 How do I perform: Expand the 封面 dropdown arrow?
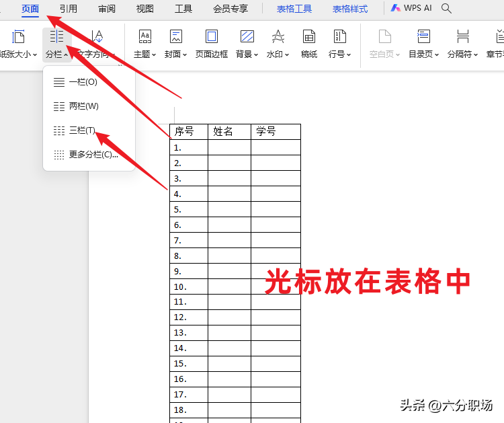pyautogui.click(x=185, y=55)
